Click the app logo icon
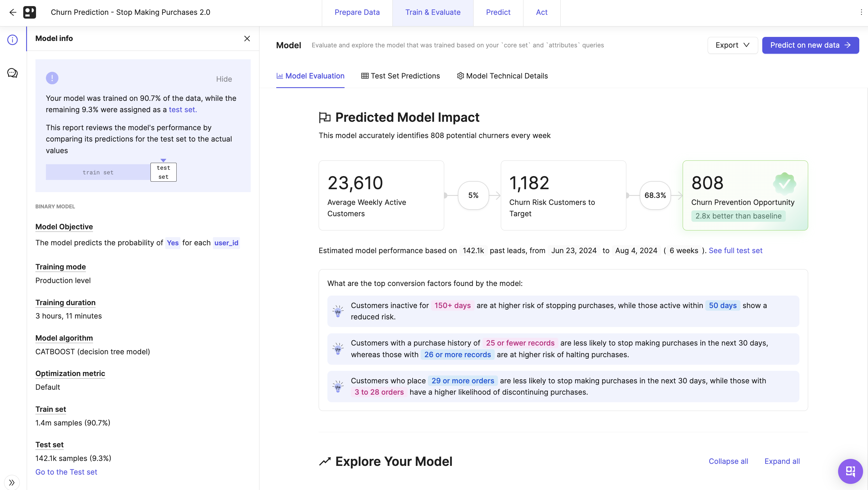The image size is (868, 490). point(30,12)
